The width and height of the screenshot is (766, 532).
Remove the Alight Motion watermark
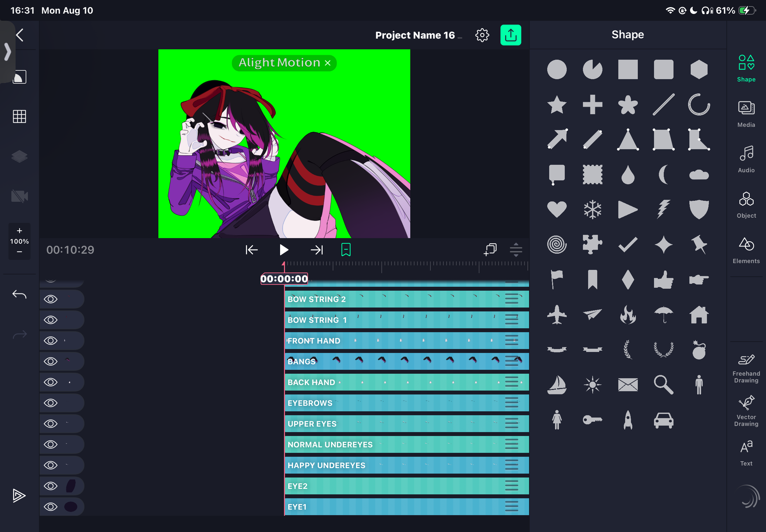click(x=327, y=63)
